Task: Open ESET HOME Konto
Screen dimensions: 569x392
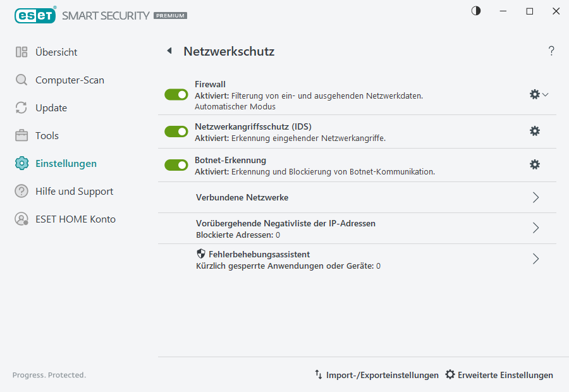Action: point(22,219)
